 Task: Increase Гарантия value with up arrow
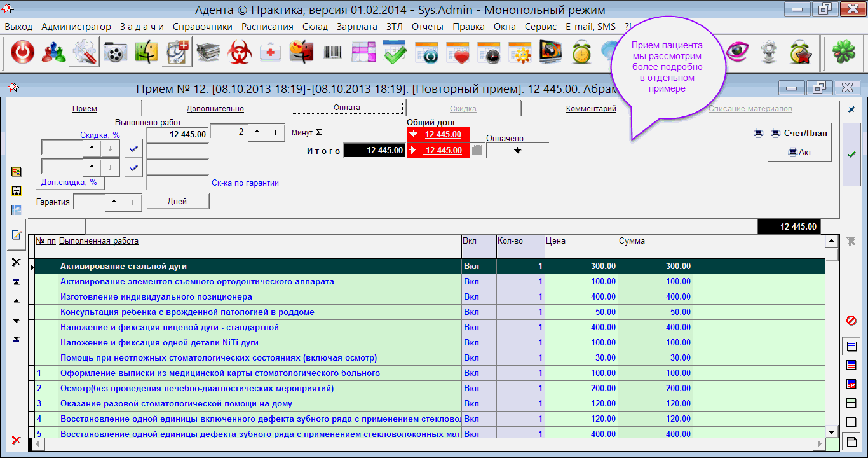[113, 202]
